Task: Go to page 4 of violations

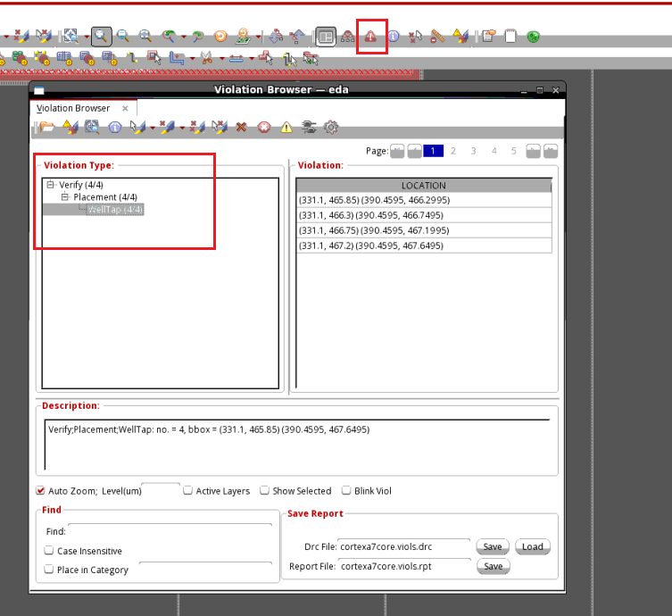Action: tap(494, 151)
